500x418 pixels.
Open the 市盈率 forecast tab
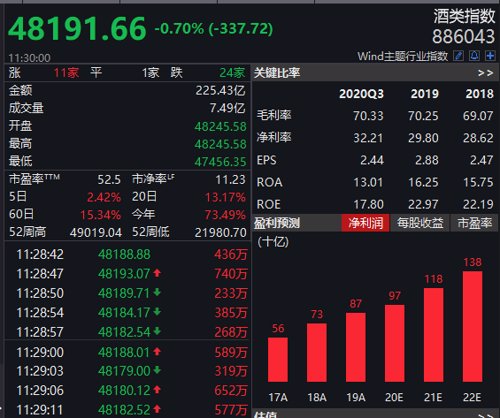475,223
